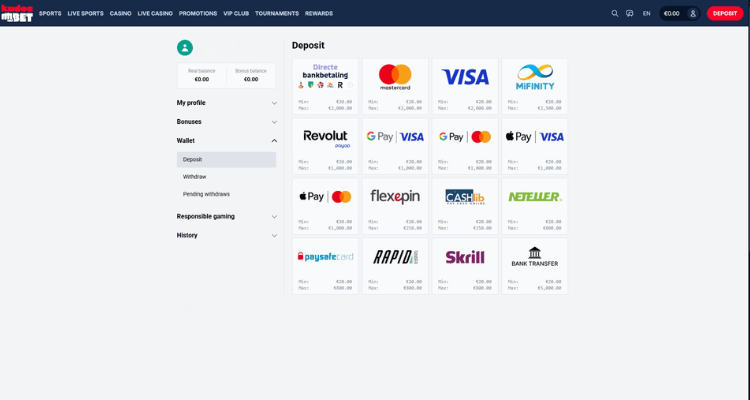Click the Kudos Bet logo
This screenshot has width=750, height=400.
[17, 13]
